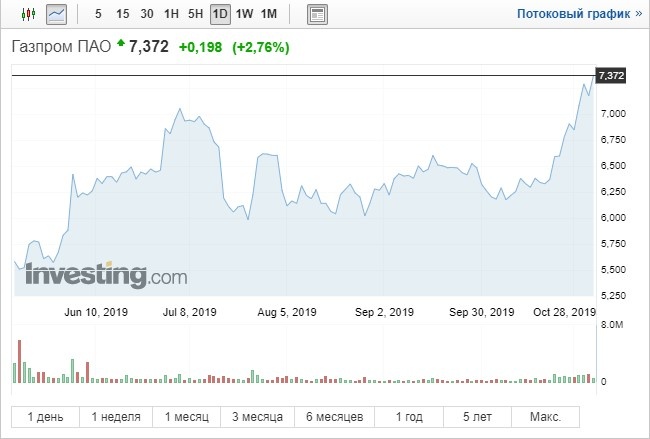Show the 1 месяц range

(x=187, y=417)
